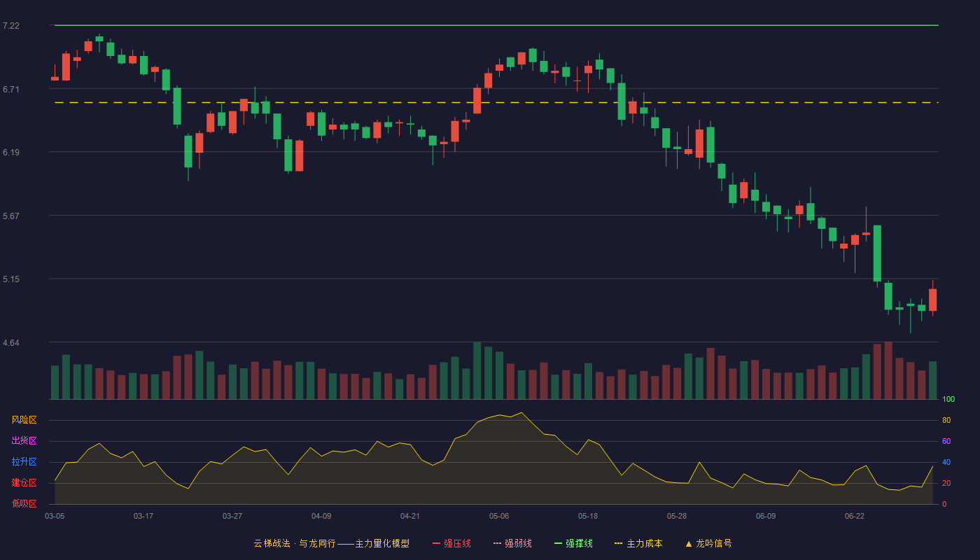This screenshot has height=560, width=980.
Task: Click the 风险区 zone label
Action: click(x=24, y=420)
